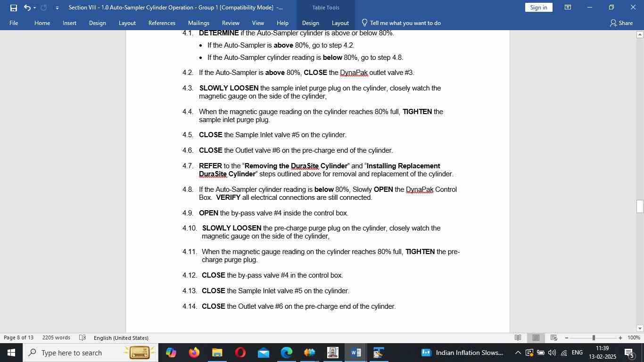Open Microsoft Edge from taskbar
Screen dimensions: 644x362
pyautogui.click(x=286, y=353)
